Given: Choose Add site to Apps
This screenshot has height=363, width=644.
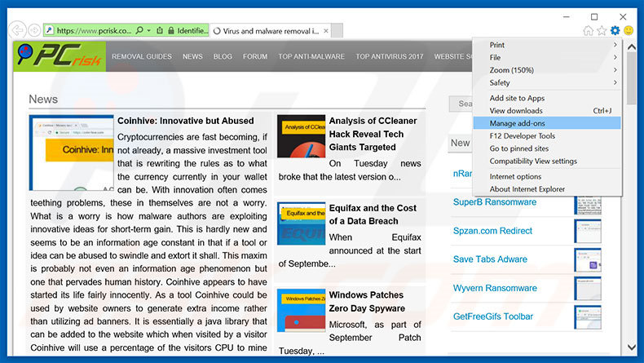Looking at the screenshot, I should coord(547,98).
